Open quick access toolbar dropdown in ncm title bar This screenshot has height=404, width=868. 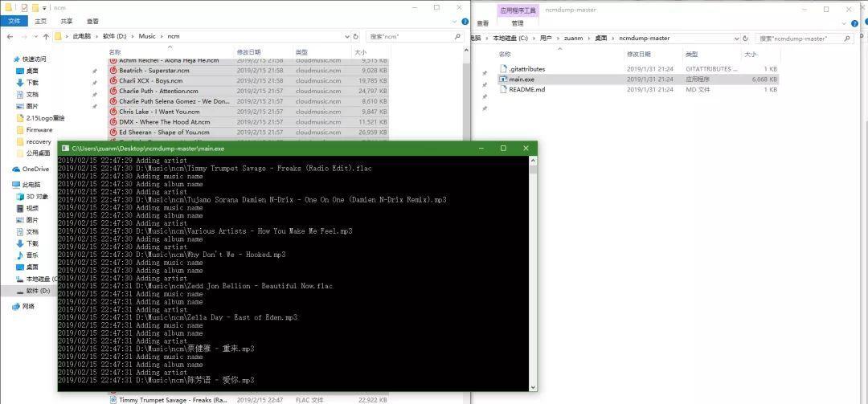[44, 8]
